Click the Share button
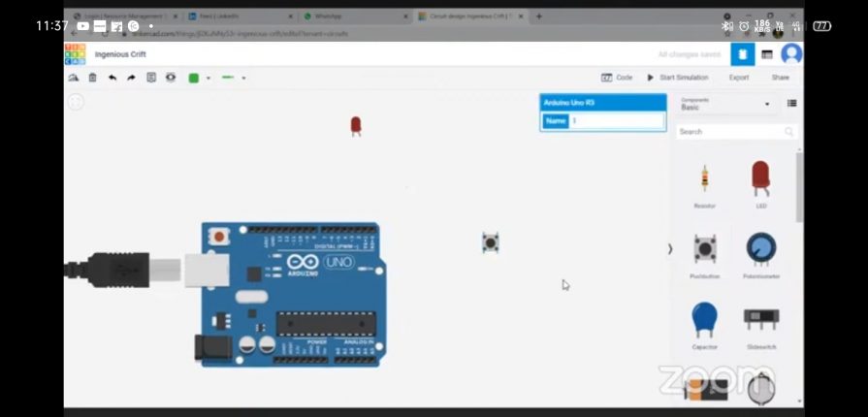The width and height of the screenshot is (868, 417). pyautogui.click(x=781, y=78)
